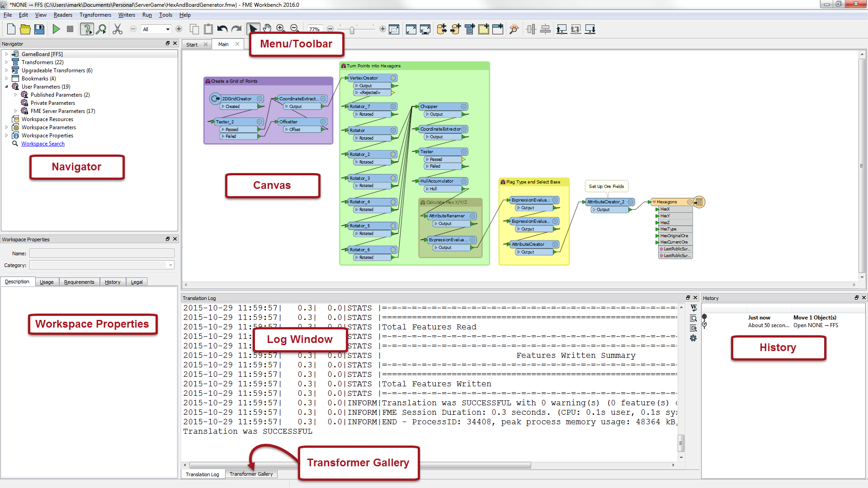This screenshot has height=488, width=868.
Task: Collapse the User Parameters (19) node
Action: [x=6, y=87]
